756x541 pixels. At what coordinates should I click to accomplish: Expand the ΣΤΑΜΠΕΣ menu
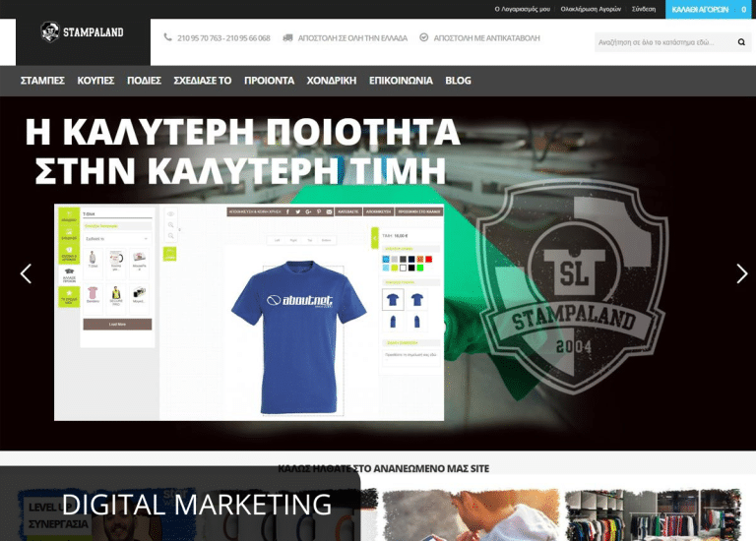point(42,81)
